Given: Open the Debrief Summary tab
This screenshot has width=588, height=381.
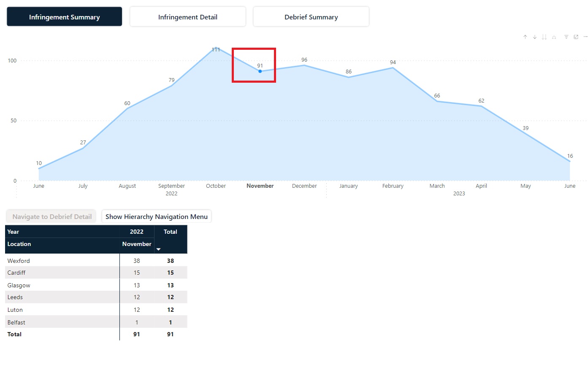Looking at the screenshot, I should pyautogui.click(x=311, y=17).
